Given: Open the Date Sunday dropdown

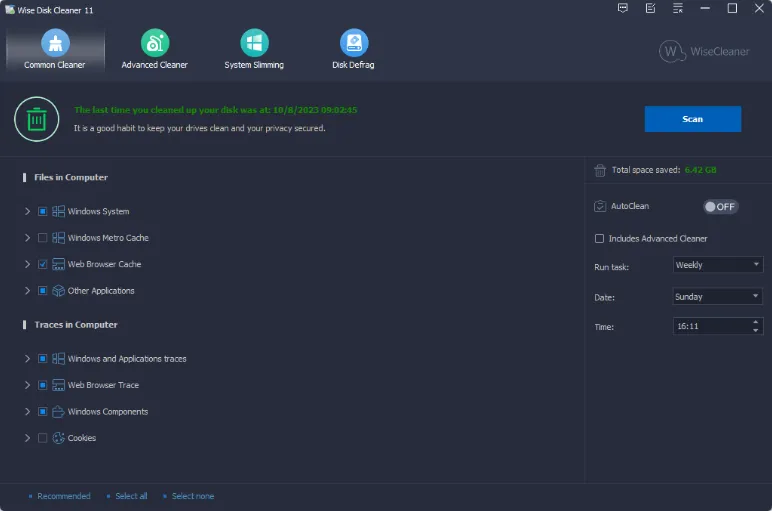Looking at the screenshot, I should (718, 296).
